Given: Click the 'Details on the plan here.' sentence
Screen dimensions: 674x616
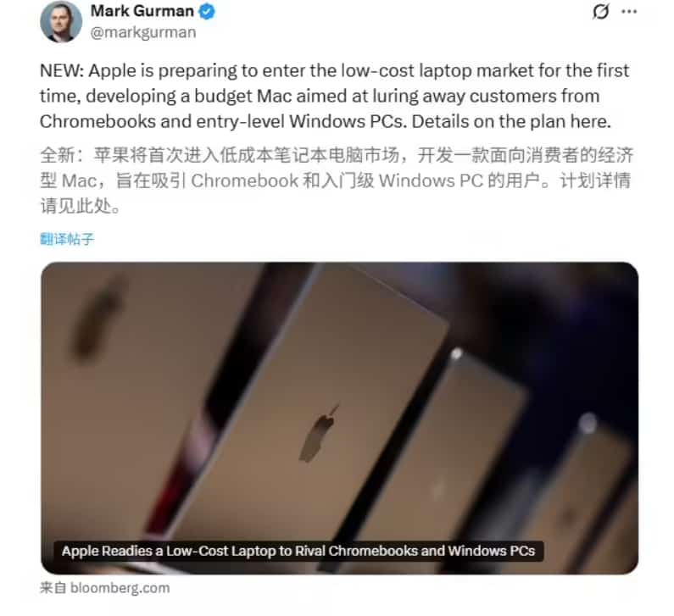Looking at the screenshot, I should tap(511, 121).
